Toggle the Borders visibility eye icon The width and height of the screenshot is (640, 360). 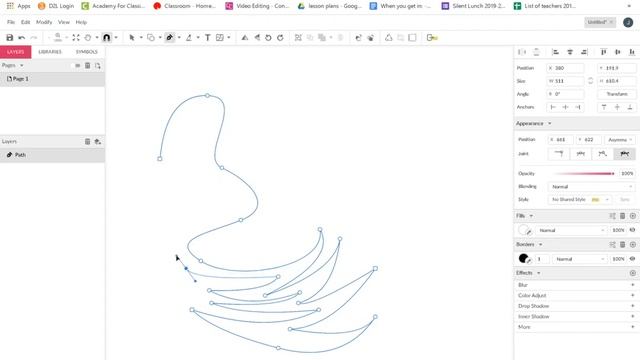point(632,259)
